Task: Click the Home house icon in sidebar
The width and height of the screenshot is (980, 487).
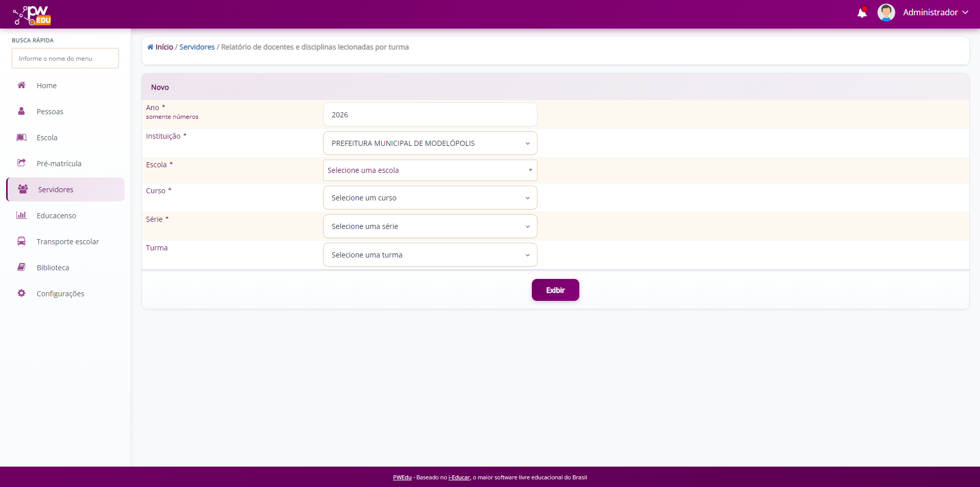Action: coord(21,85)
